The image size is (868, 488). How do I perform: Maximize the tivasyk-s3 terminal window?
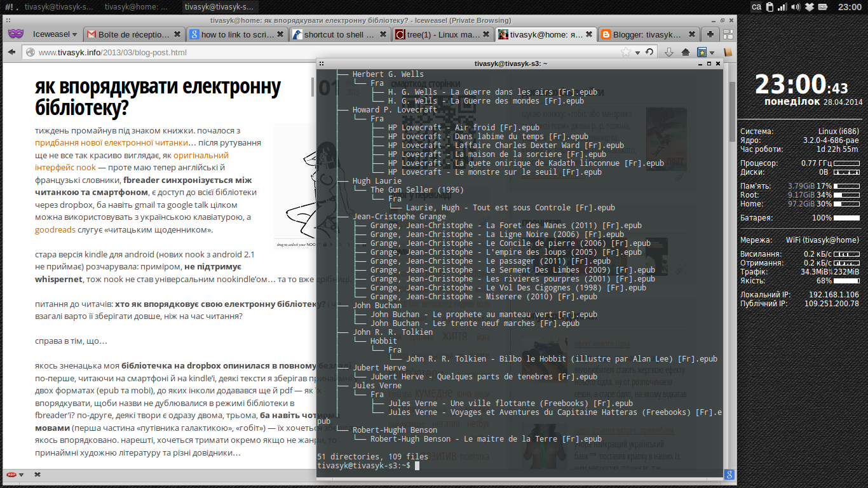click(x=709, y=64)
